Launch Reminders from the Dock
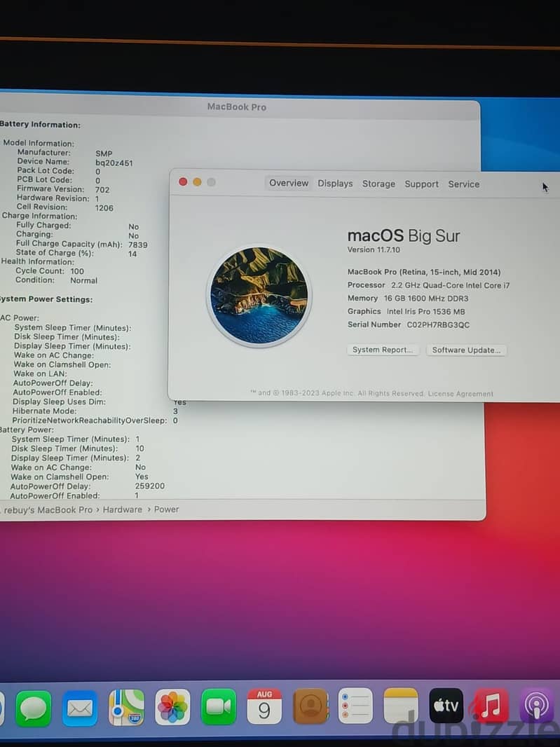The image size is (560, 747). point(355,706)
